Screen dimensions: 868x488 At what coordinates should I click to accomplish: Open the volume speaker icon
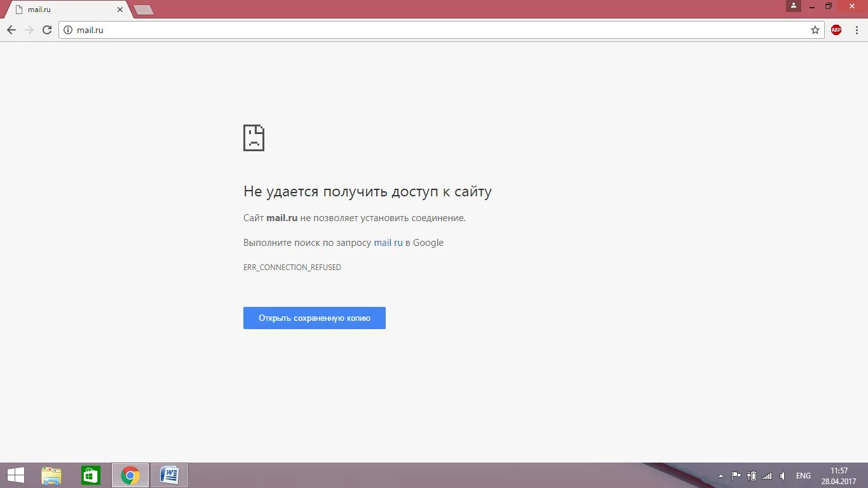[782, 475]
